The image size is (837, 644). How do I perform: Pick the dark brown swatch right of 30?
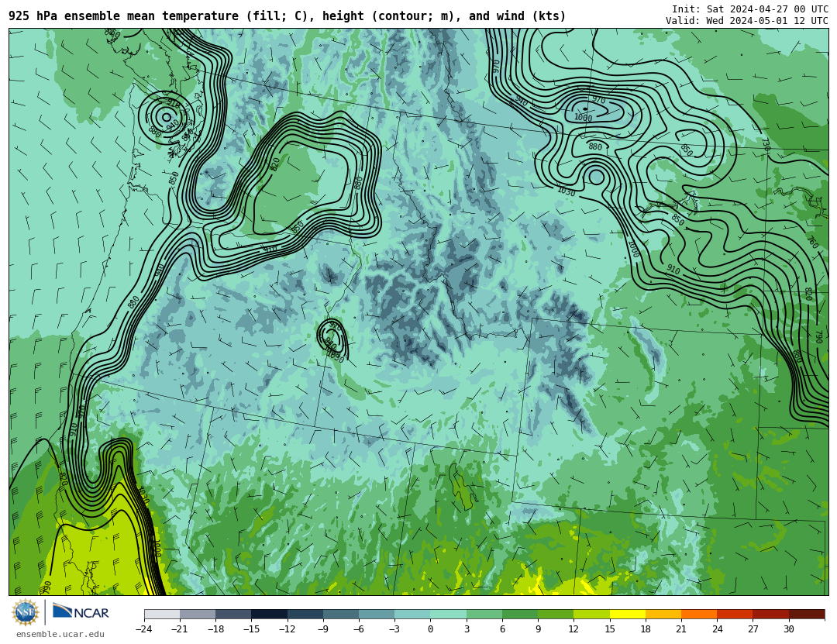807,614
